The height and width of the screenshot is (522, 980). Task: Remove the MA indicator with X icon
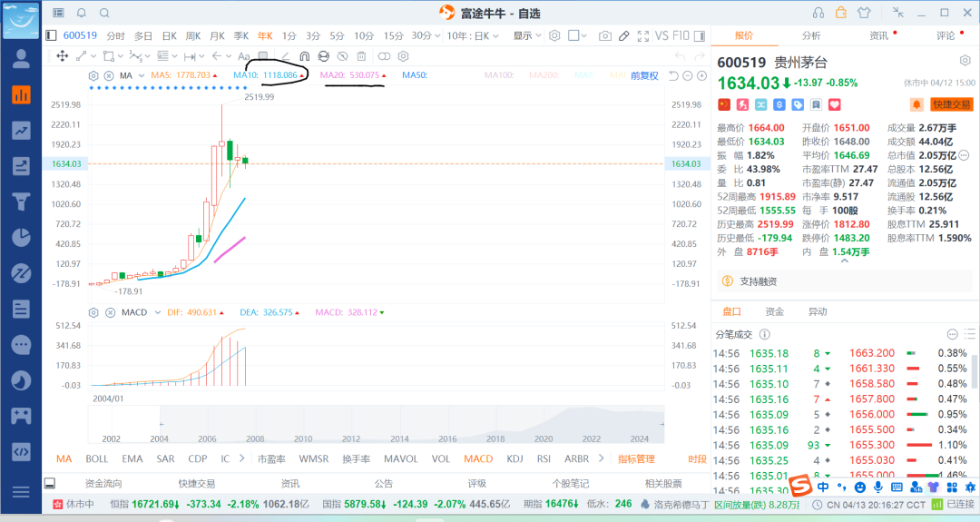click(109, 75)
